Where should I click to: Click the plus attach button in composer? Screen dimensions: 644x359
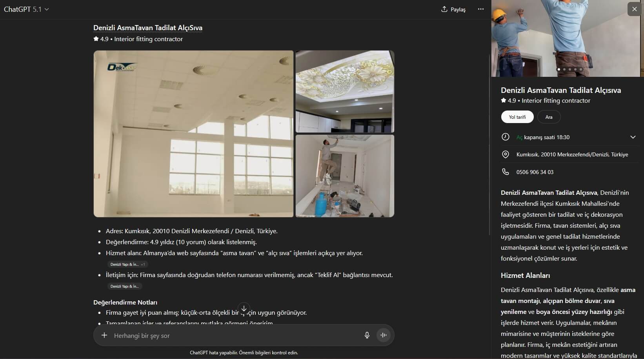(x=104, y=335)
